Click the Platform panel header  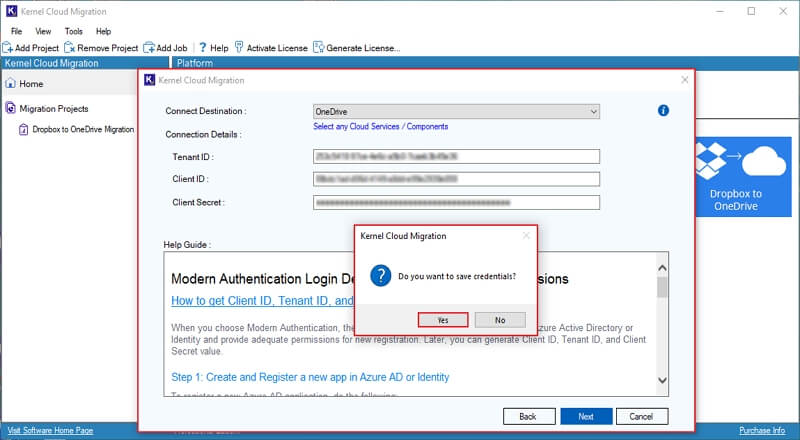coord(194,63)
